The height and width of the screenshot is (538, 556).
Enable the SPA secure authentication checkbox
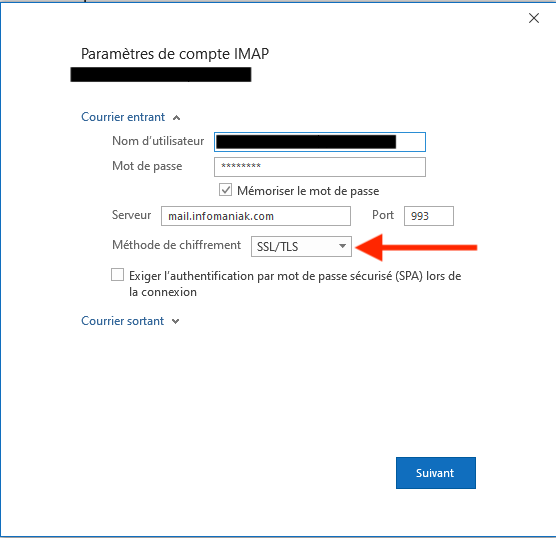tap(117, 275)
